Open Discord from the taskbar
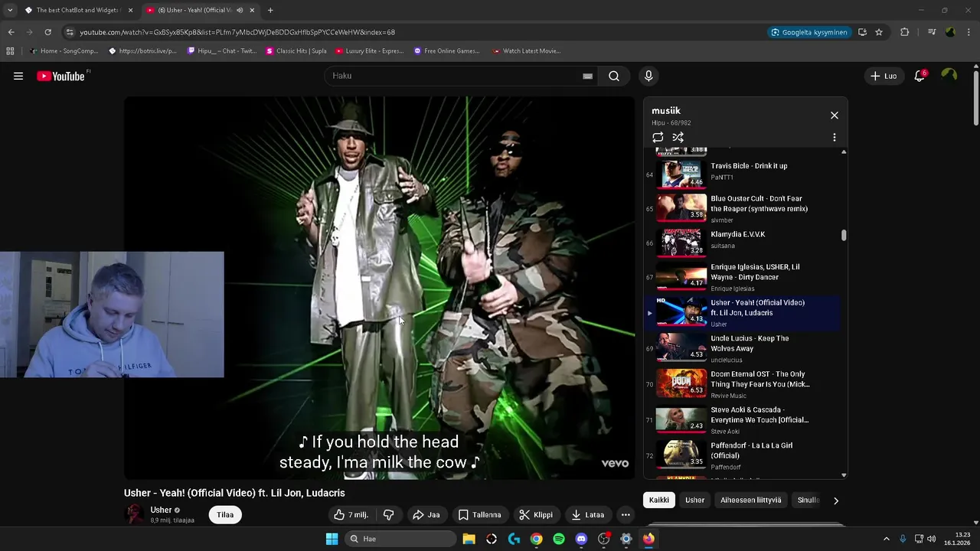Viewport: 980px width, 551px height. click(581, 539)
